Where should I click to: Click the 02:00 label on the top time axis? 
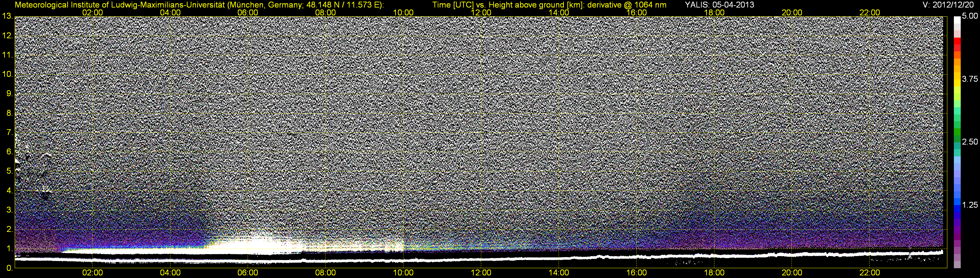point(92,12)
